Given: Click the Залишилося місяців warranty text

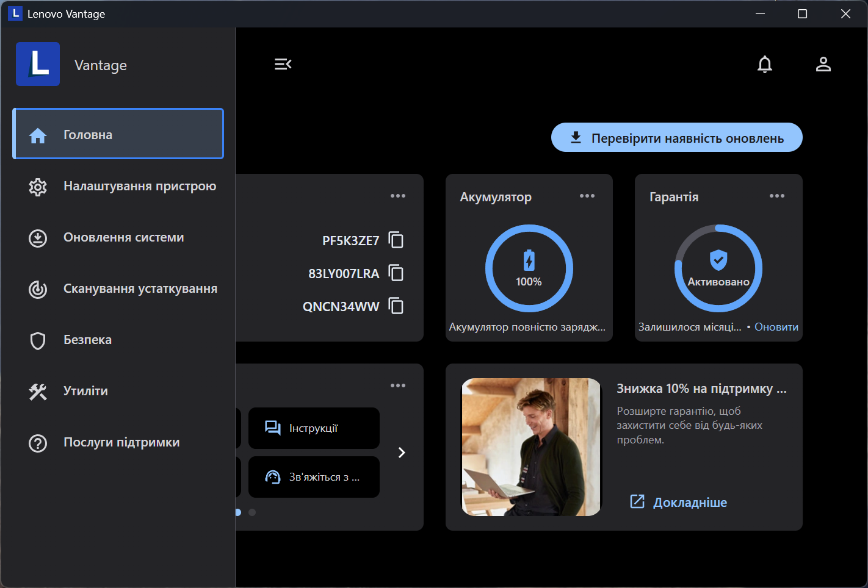Looking at the screenshot, I should click(x=690, y=327).
